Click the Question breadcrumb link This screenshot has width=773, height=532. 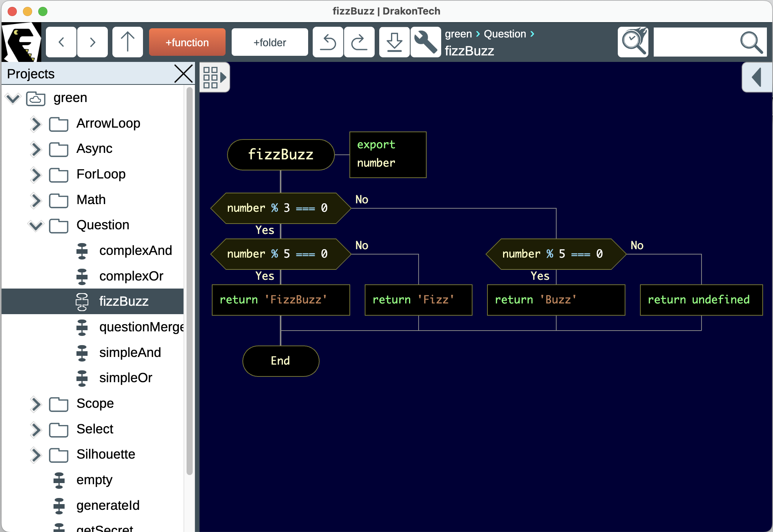pos(505,34)
